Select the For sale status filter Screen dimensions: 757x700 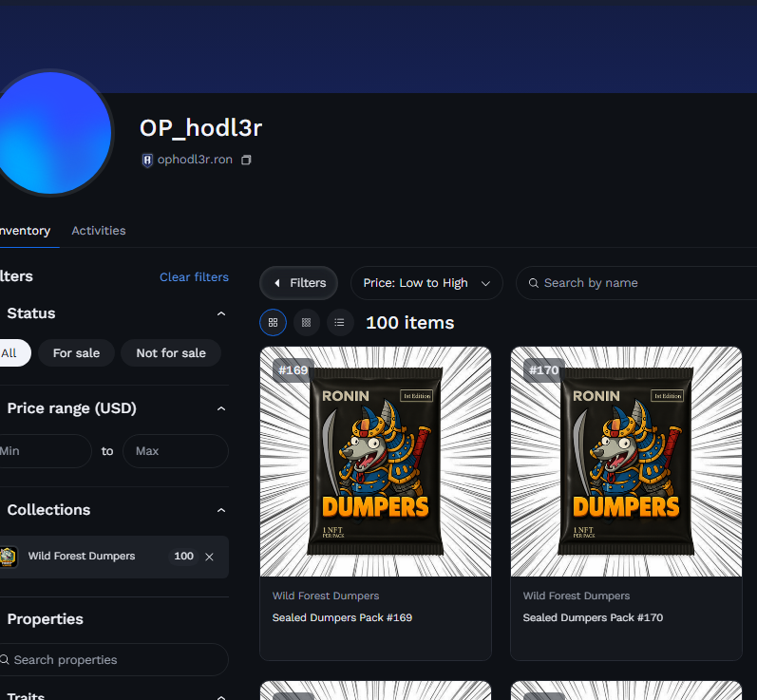(x=76, y=353)
